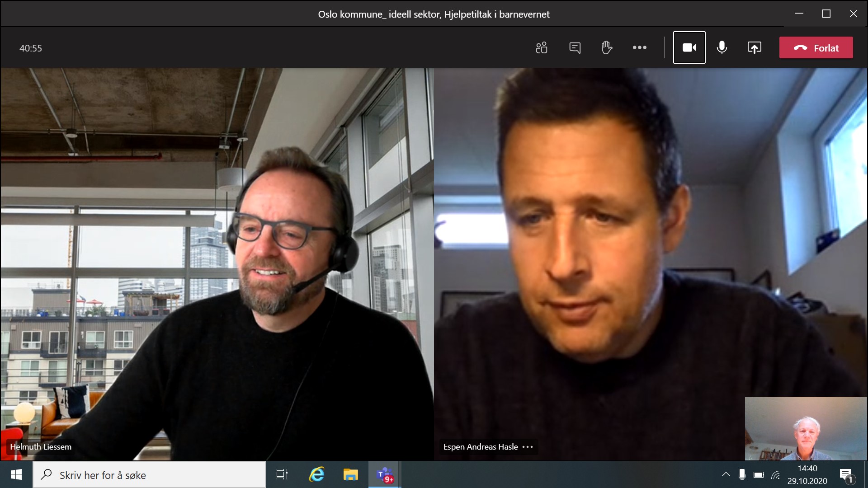Open more actions ellipsis menu
868x488 pixels.
pyautogui.click(x=639, y=47)
